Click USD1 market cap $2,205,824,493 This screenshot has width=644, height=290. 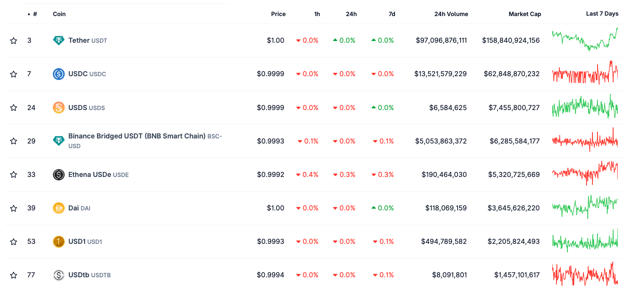pos(514,242)
